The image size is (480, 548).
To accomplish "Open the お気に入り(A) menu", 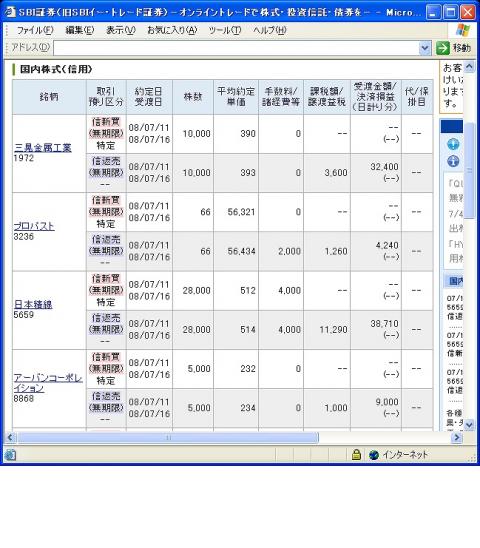I will coord(172,30).
